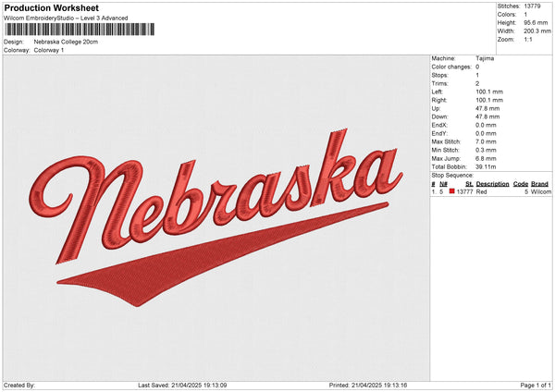Click the barcode under the worksheet title
This screenshot has width=555, height=392.
[x=80, y=30]
